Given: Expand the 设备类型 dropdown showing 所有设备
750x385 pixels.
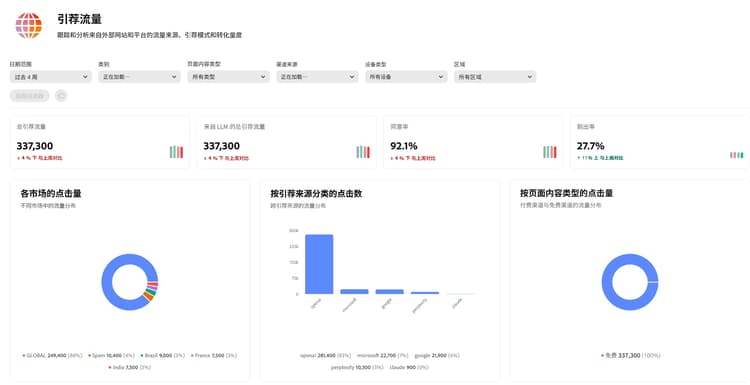Looking at the screenshot, I should point(406,77).
